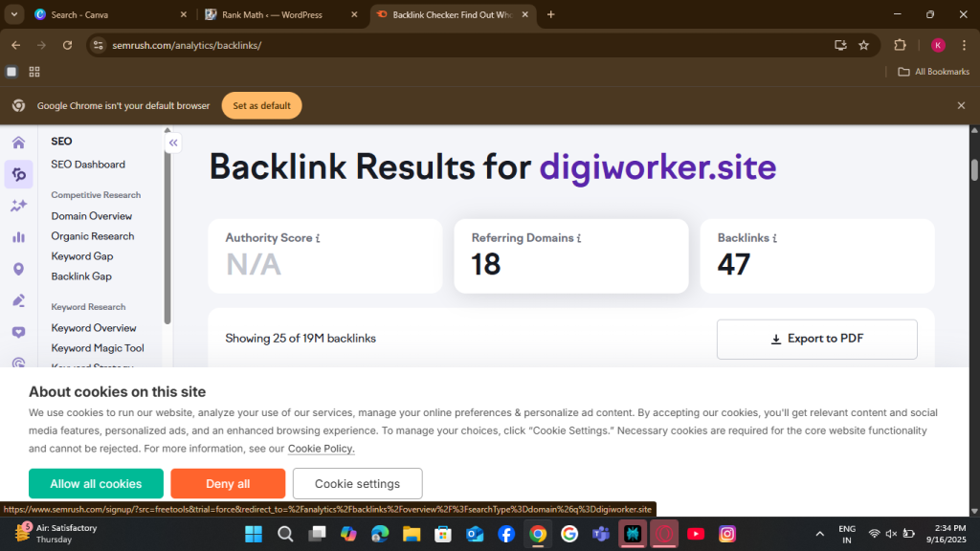Screen dimensions: 980x551
Task: Open the pencil content icon in sidebar
Action: pyautogui.click(x=18, y=300)
